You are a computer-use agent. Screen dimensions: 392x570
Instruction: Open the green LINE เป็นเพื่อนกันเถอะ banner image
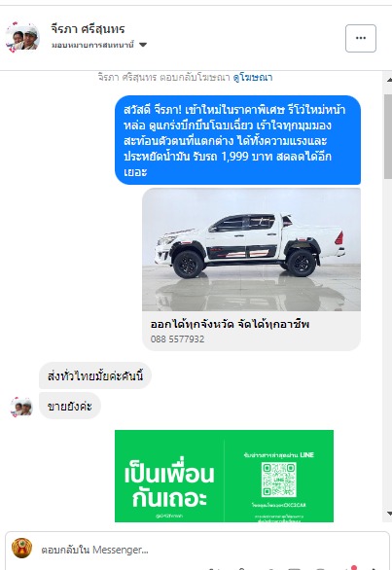point(224,476)
